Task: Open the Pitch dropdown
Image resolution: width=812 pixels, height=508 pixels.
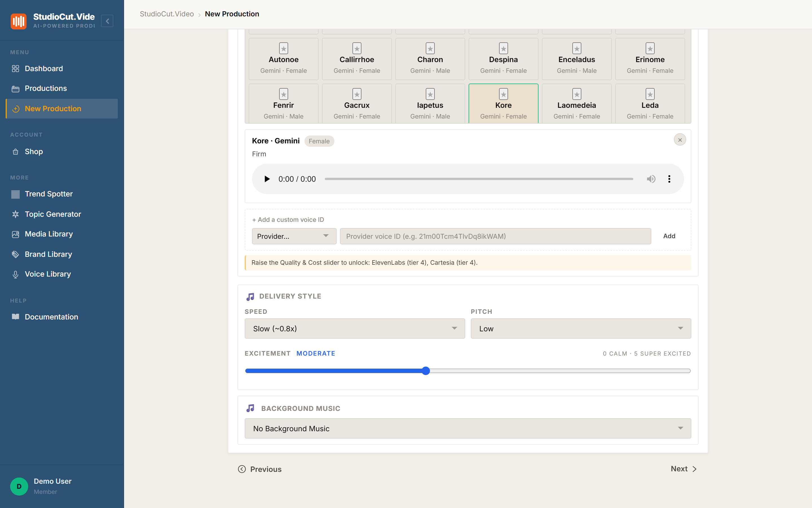Action: (581, 329)
